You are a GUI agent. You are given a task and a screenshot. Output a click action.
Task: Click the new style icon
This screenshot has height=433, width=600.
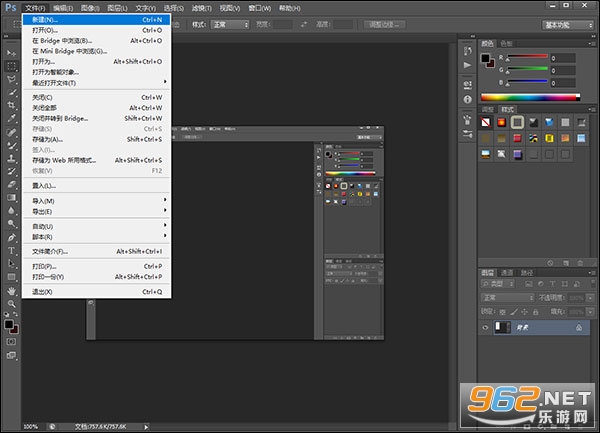[x=566, y=263]
